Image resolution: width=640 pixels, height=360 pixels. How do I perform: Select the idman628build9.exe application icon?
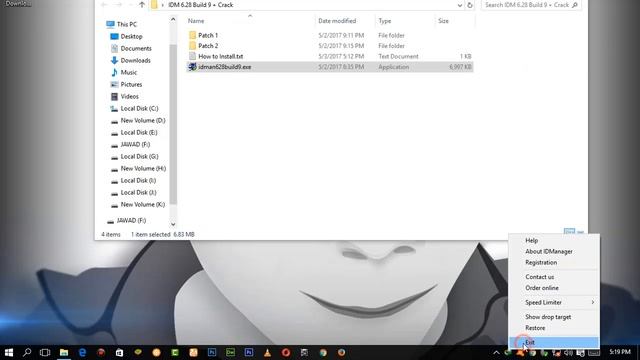(192, 67)
